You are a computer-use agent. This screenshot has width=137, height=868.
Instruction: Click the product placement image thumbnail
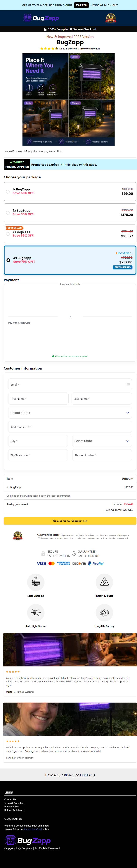(69, 99)
